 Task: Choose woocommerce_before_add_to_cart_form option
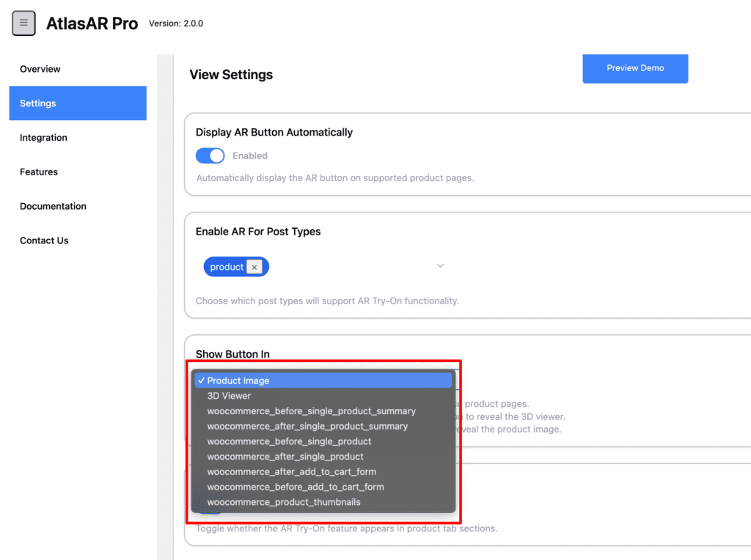point(296,487)
